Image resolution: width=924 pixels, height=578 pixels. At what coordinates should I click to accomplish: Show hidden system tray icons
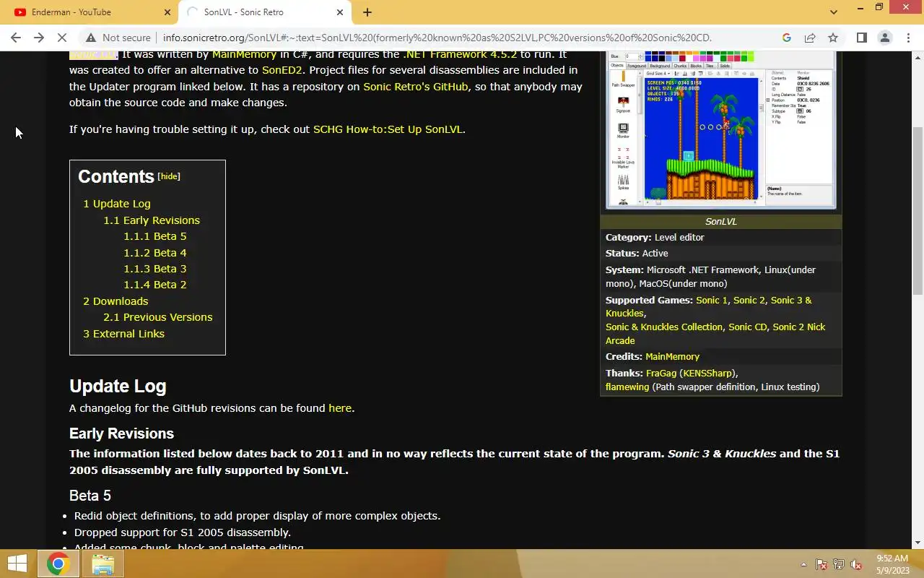click(x=803, y=564)
